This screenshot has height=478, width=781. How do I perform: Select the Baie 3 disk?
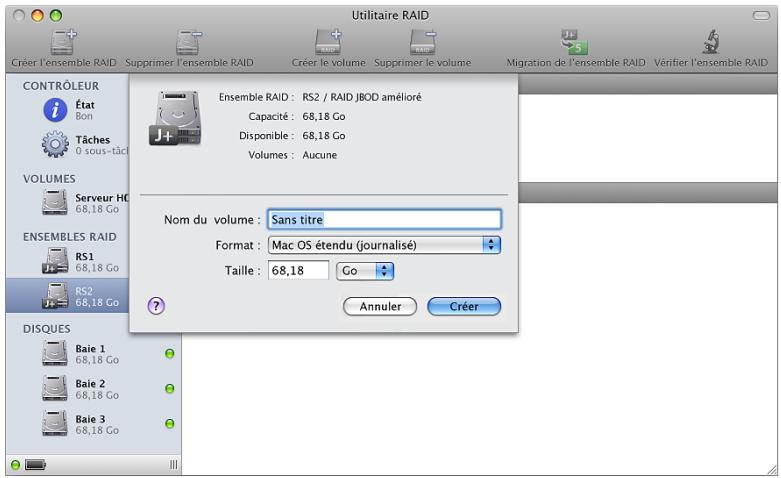point(94,424)
